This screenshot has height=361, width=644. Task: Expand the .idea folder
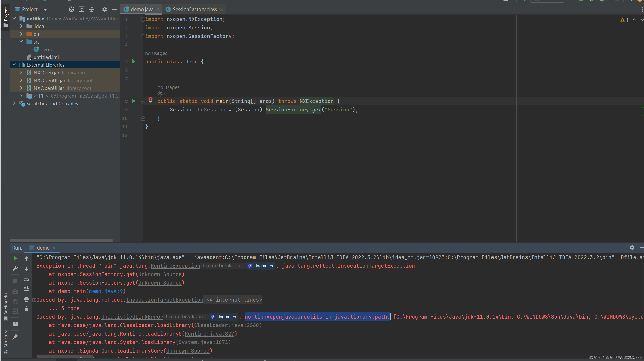pyautogui.click(x=21, y=26)
